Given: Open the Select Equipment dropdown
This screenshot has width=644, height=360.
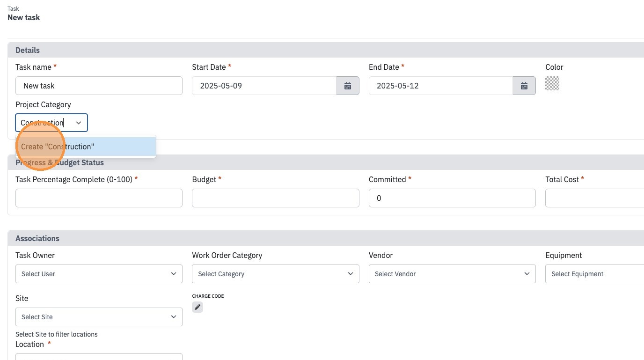Looking at the screenshot, I should click(x=595, y=274).
